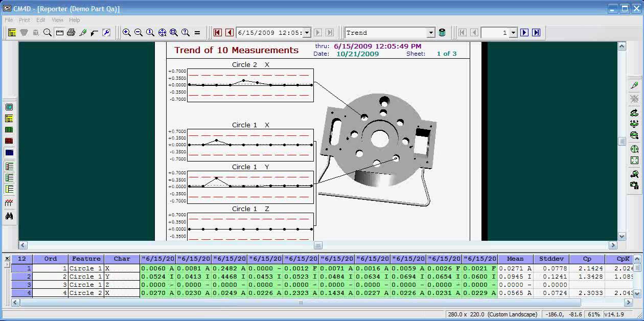Click the report horizontal scrollbar right arrow
The image size is (644, 321).
click(x=613, y=245)
